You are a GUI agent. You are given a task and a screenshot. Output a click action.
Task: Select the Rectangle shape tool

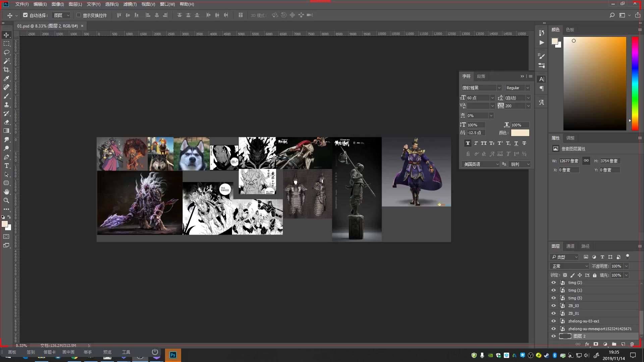pyautogui.click(x=6, y=183)
